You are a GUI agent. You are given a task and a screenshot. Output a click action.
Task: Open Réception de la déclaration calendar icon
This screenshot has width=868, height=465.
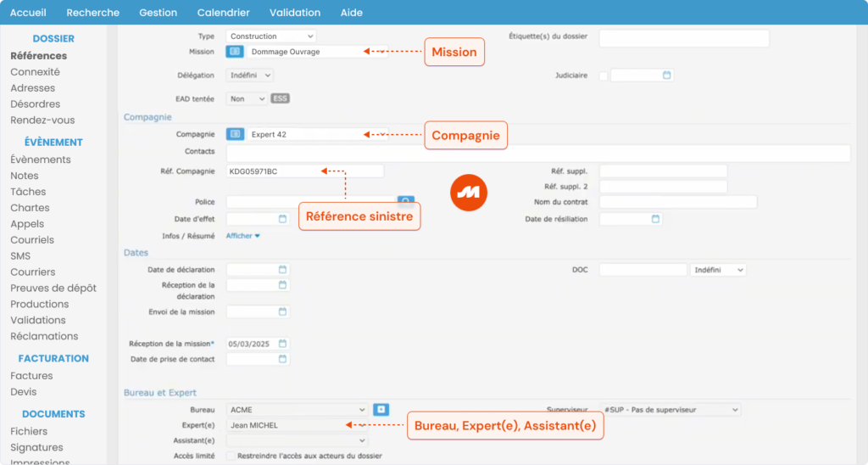click(282, 285)
